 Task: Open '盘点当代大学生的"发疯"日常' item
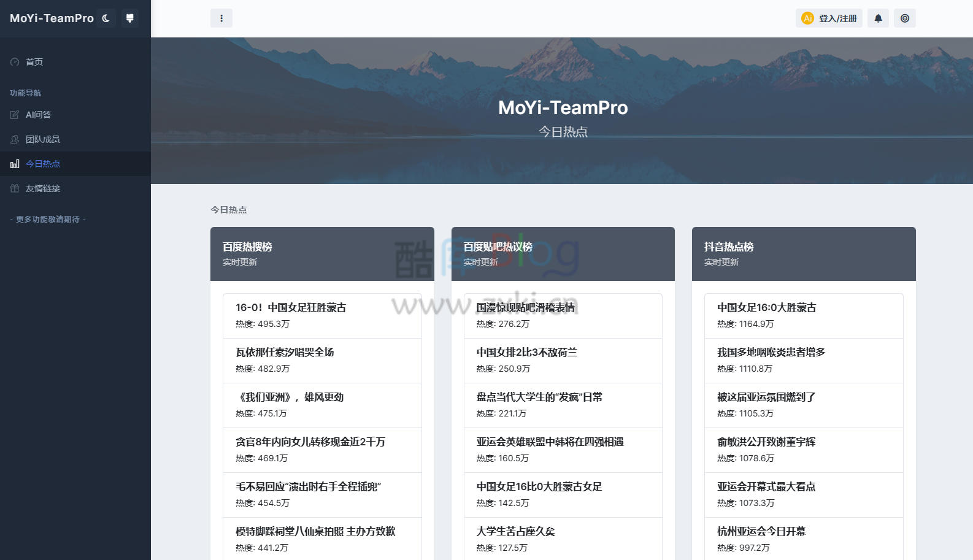pyautogui.click(x=563, y=405)
